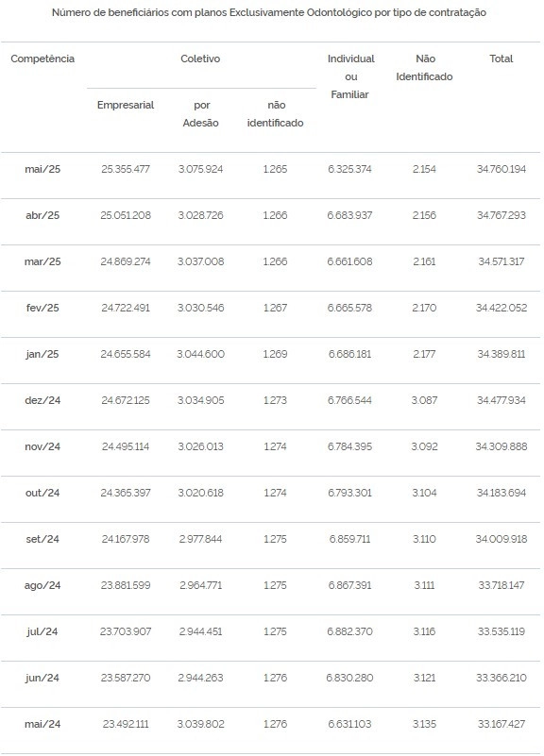
Task: Click Individual value 6.867.391 for ago/24
Action: 349,585
